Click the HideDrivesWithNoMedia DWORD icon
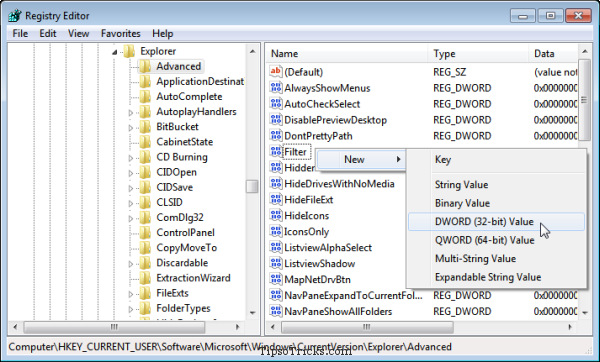 point(276,183)
